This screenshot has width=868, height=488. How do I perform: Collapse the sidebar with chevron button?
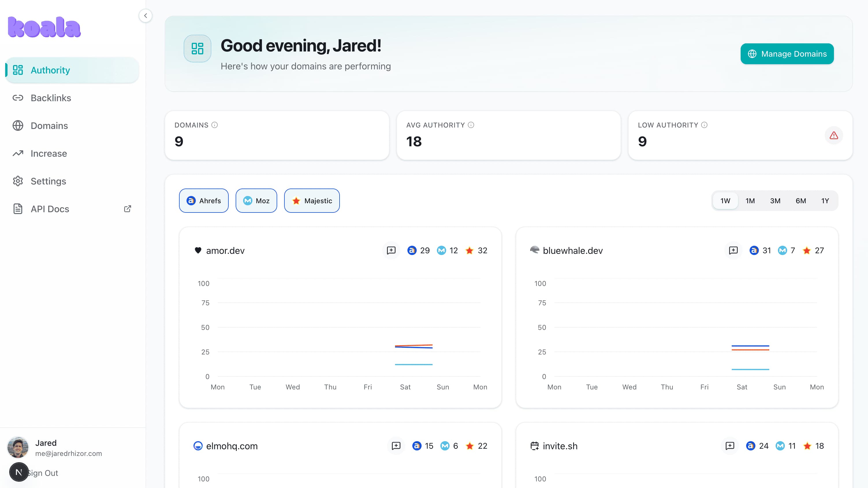(x=145, y=16)
